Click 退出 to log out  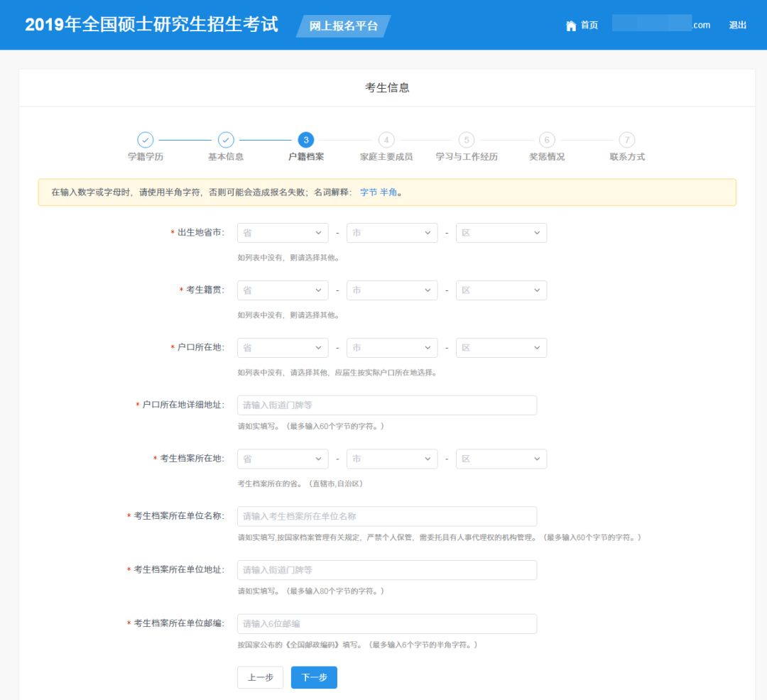click(738, 26)
